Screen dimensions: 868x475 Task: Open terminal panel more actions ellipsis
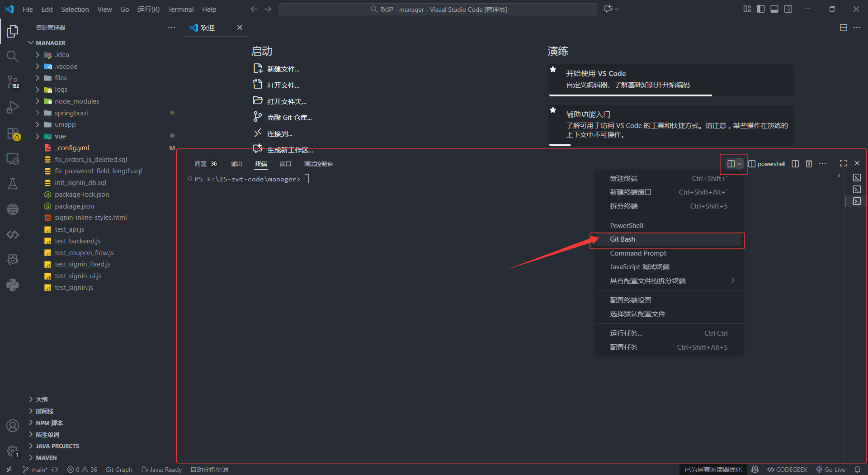[x=823, y=164]
